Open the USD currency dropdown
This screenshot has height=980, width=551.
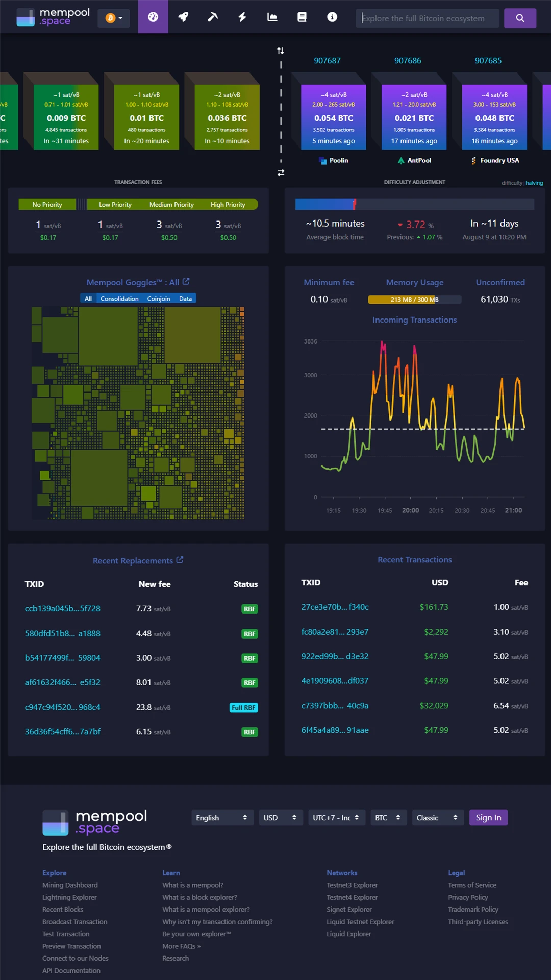(x=281, y=818)
